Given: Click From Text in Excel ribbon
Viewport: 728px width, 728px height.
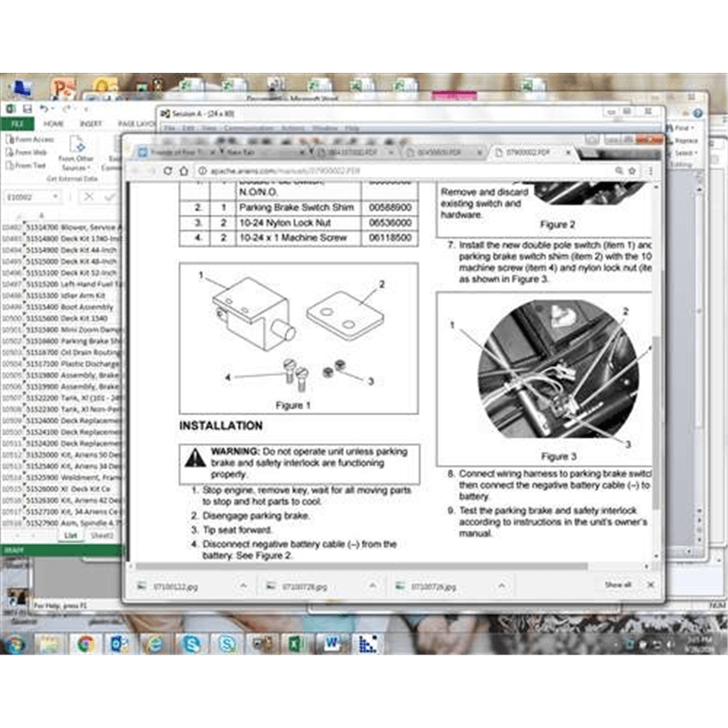Looking at the screenshot, I should (x=26, y=166).
